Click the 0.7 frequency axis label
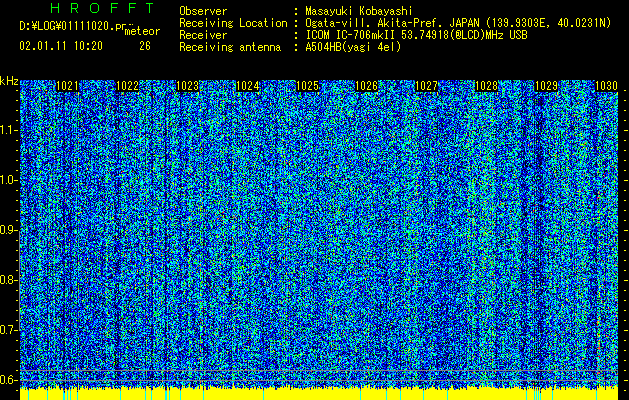The height and width of the screenshot is (400, 629). (8, 330)
